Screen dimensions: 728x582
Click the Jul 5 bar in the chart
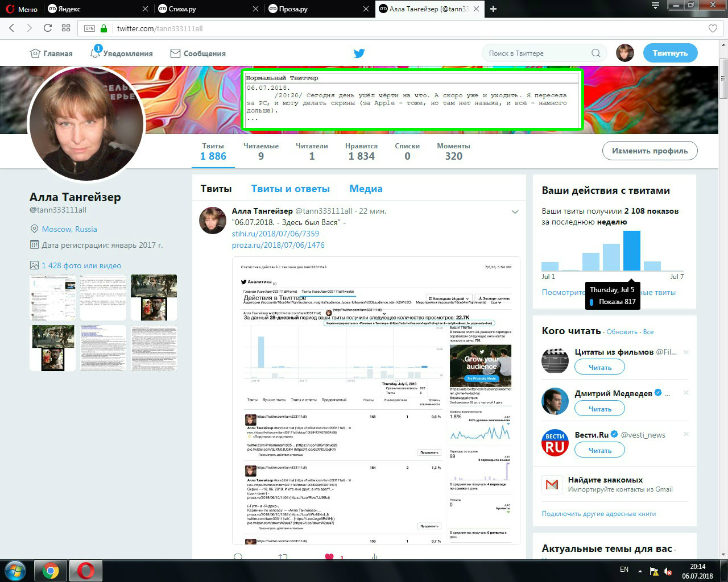point(631,251)
